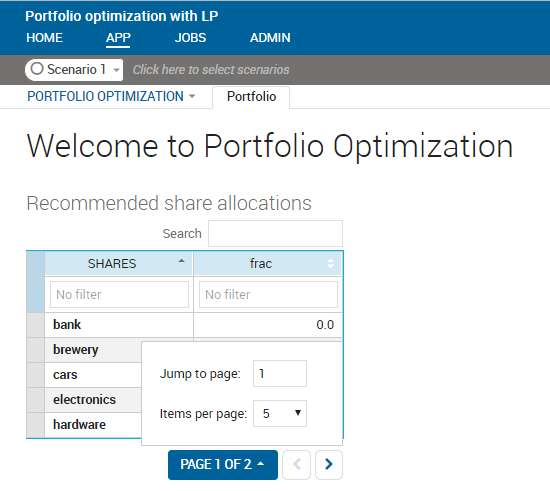Select the Scenario 1 circle indicator
This screenshot has width=550, height=491.
pyautogui.click(x=37, y=68)
